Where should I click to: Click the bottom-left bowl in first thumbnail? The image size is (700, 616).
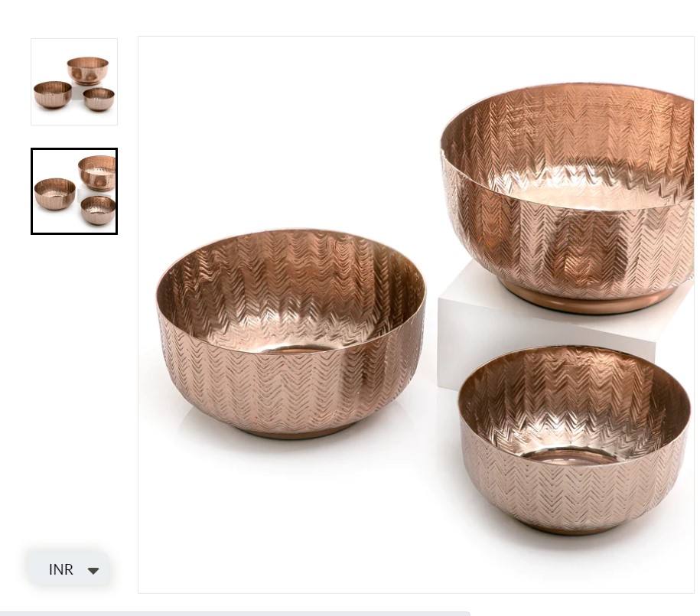(53, 95)
